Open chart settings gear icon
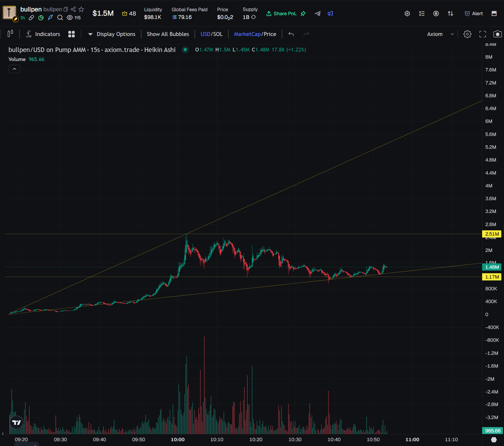This screenshot has height=446, width=504. (x=467, y=34)
